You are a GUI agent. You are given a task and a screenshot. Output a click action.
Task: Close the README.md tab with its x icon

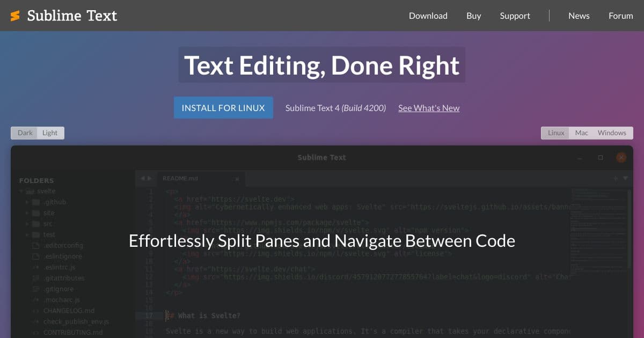237,179
